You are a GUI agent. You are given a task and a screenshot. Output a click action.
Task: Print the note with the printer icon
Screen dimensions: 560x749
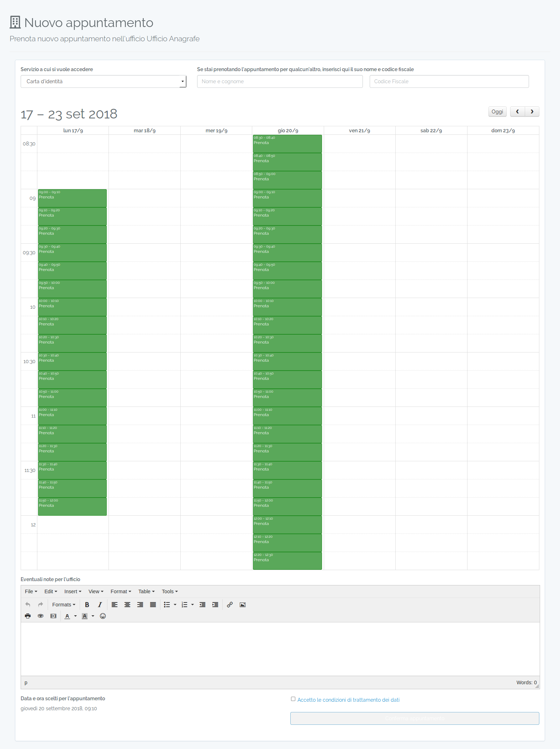pyautogui.click(x=28, y=616)
